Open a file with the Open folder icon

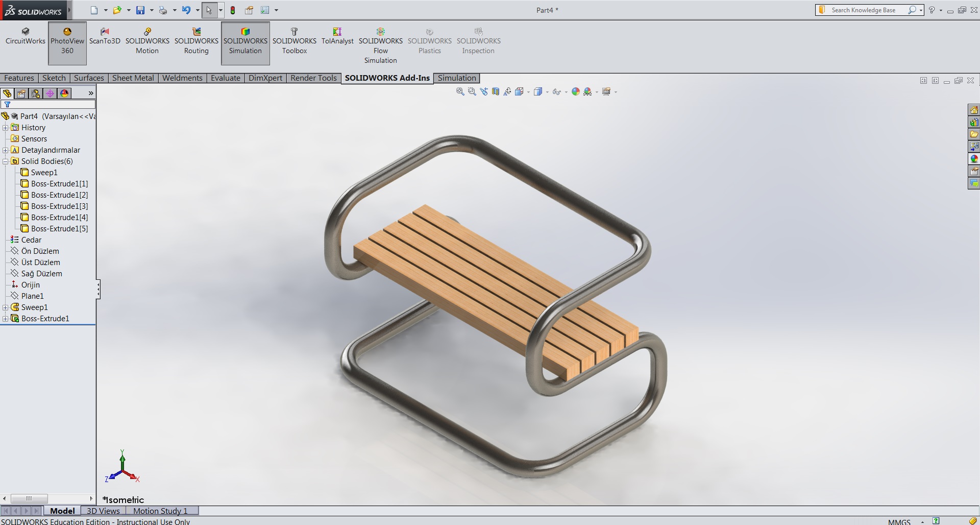coord(117,10)
